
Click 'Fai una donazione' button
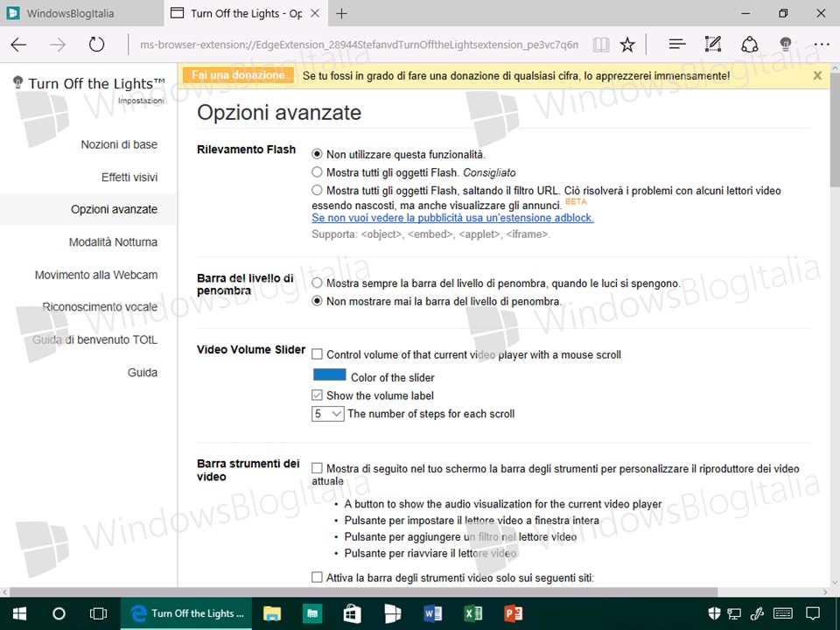[x=238, y=75]
